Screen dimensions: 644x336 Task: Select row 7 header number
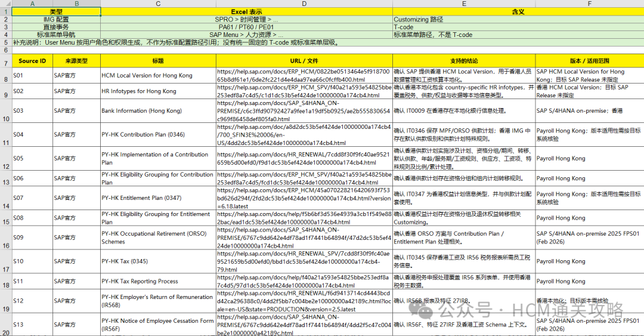[6, 61]
